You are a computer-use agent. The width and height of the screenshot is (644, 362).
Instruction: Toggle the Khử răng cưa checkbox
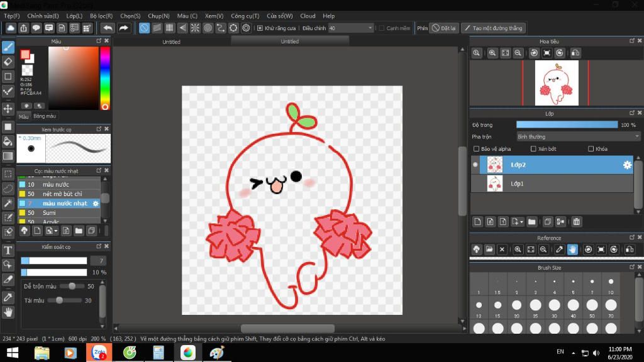(x=260, y=28)
